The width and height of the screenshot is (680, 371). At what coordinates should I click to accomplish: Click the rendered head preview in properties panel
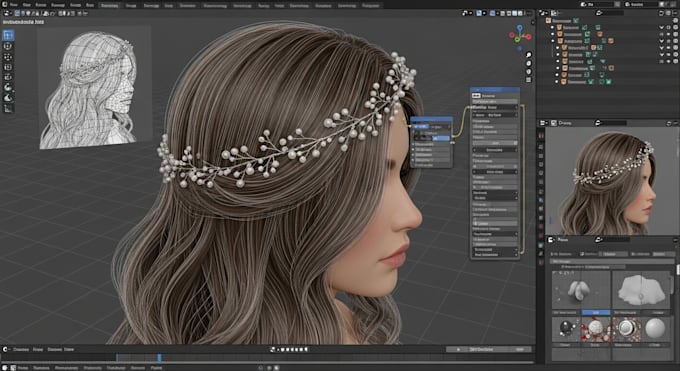[x=611, y=181]
